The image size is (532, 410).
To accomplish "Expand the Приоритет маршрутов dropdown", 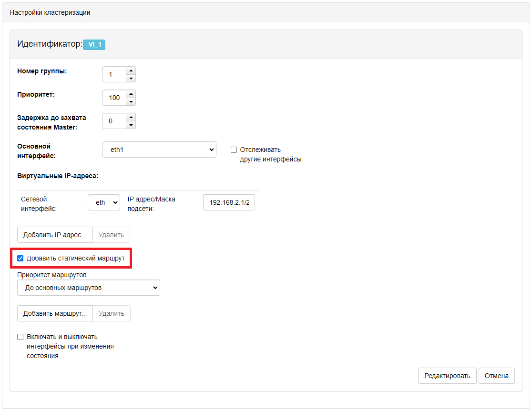I will click(x=89, y=288).
